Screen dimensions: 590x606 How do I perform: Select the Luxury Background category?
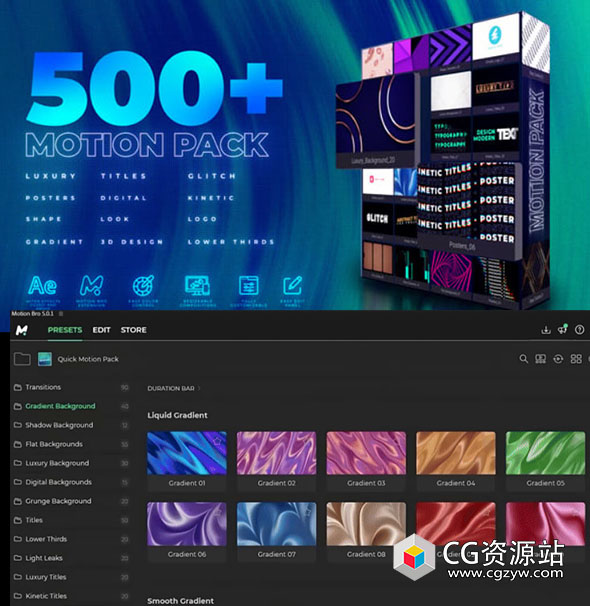[71, 463]
